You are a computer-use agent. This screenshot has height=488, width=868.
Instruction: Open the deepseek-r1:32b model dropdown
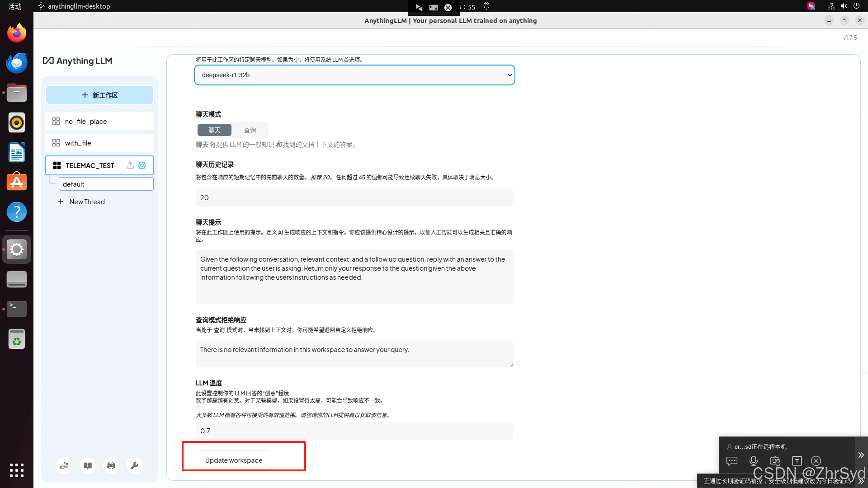354,75
